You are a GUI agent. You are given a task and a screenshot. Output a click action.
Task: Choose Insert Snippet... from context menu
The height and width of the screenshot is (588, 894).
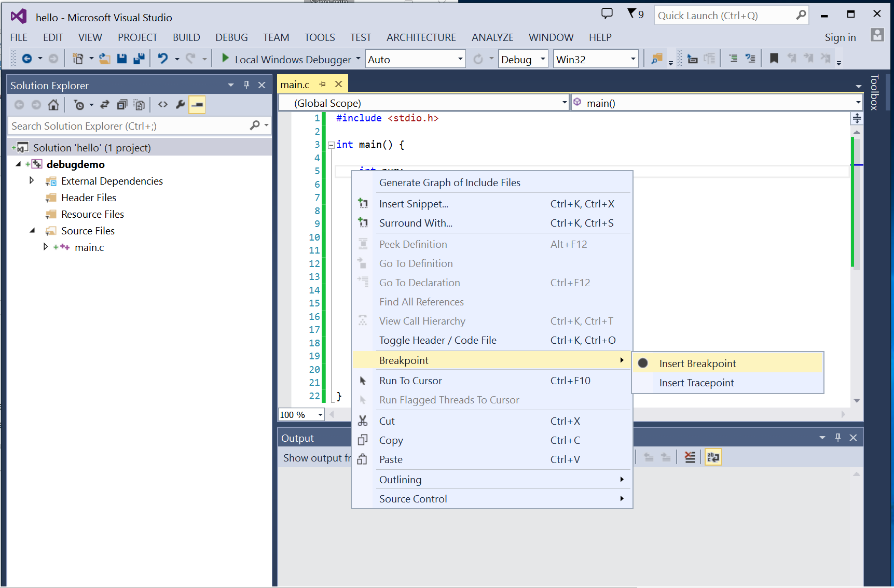tap(492, 204)
